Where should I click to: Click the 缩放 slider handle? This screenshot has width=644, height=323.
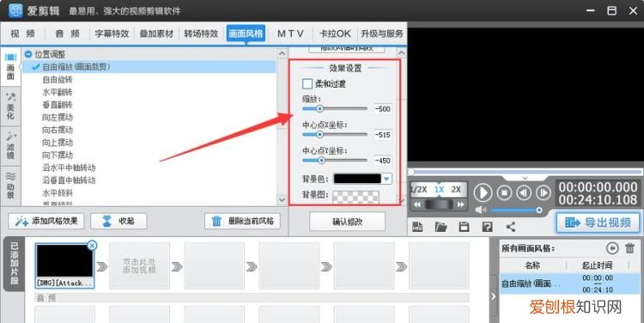tap(319, 109)
